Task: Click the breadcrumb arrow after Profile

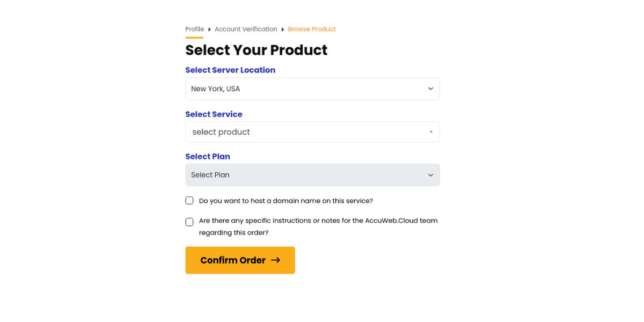Action: [x=209, y=29]
